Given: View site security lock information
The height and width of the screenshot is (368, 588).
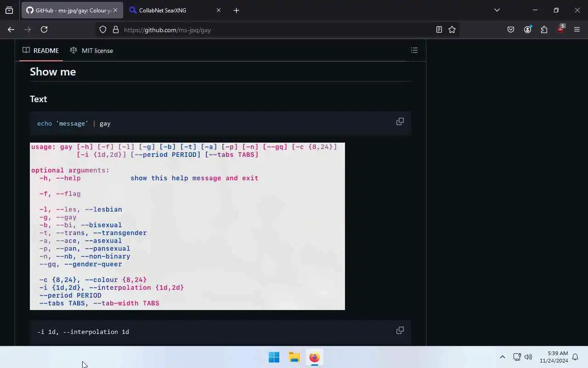Looking at the screenshot, I should 116,29.
